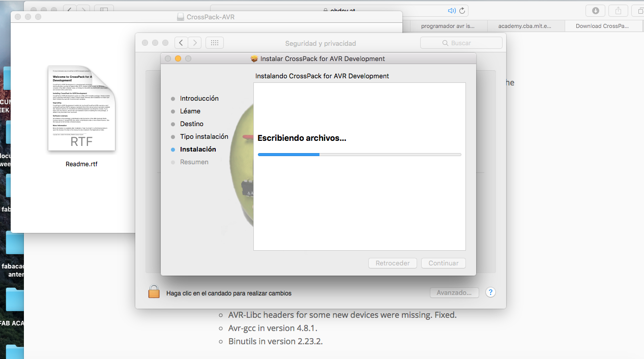644x359 pixels.
Task: Click the 'Escribiendo archivos...' status text
Action: [x=302, y=138]
